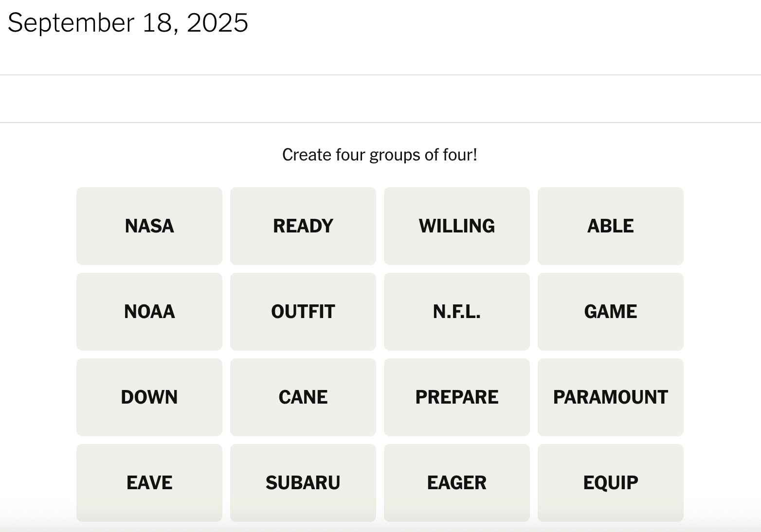Select the ABLE word tile

610,226
